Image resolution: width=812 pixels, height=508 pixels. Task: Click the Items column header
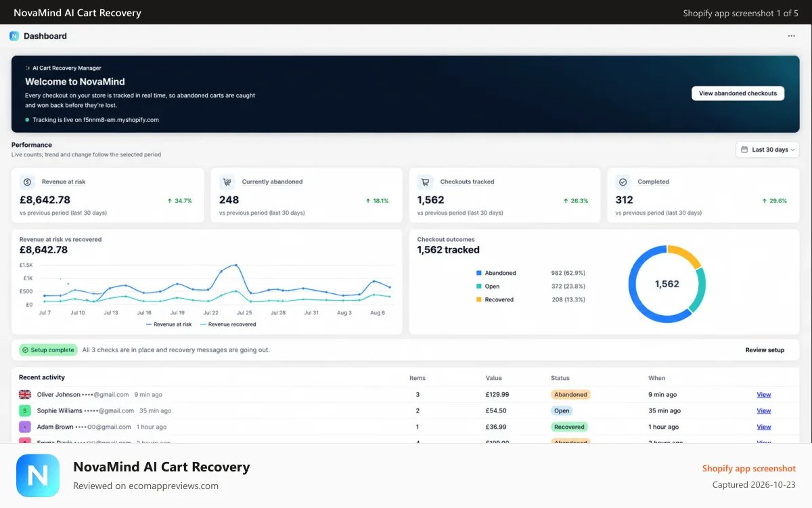click(x=418, y=378)
